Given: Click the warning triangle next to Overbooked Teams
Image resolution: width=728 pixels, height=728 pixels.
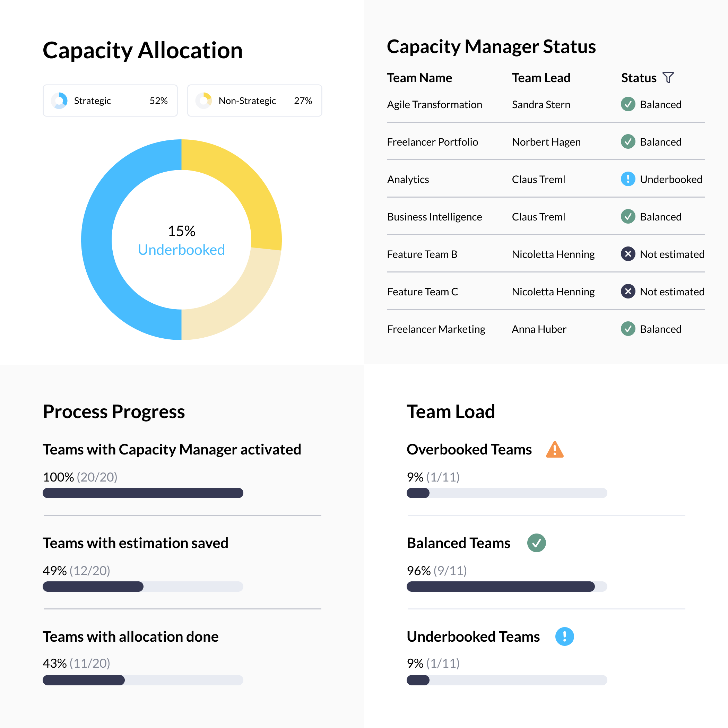Looking at the screenshot, I should coord(554,449).
